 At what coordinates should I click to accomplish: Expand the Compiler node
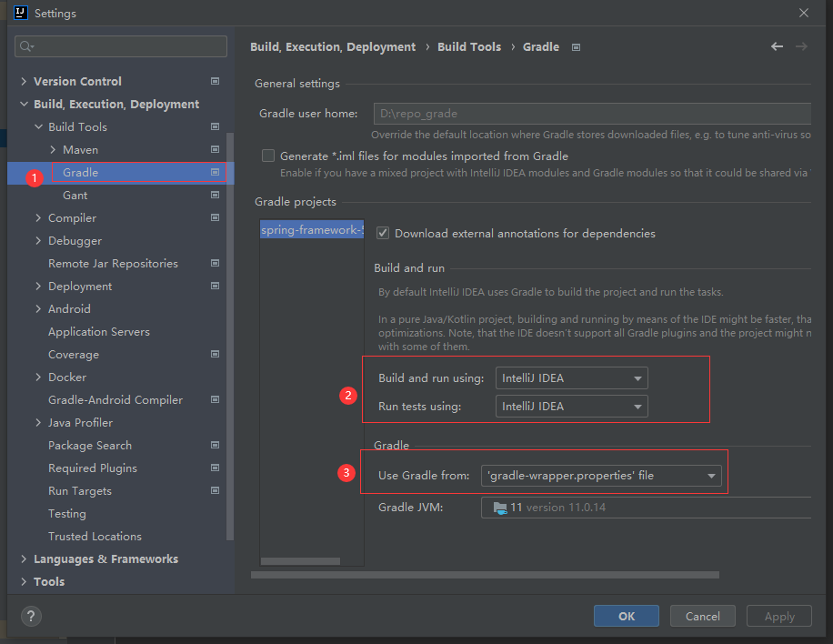(38, 218)
